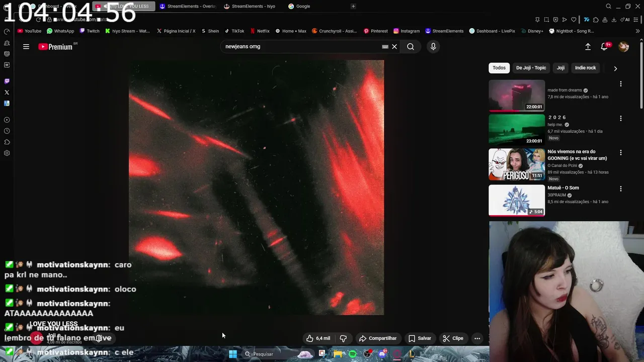Image resolution: width=644 pixels, height=362 pixels.
Task: Open tab search magnifier in title bar
Action: pos(608,6)
